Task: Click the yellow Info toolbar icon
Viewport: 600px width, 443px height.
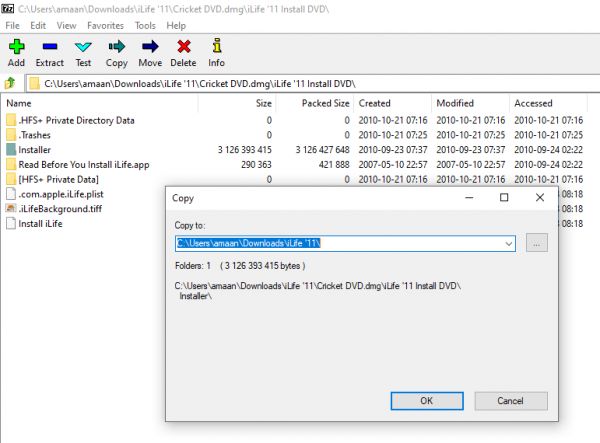Action: click(216, 46)
